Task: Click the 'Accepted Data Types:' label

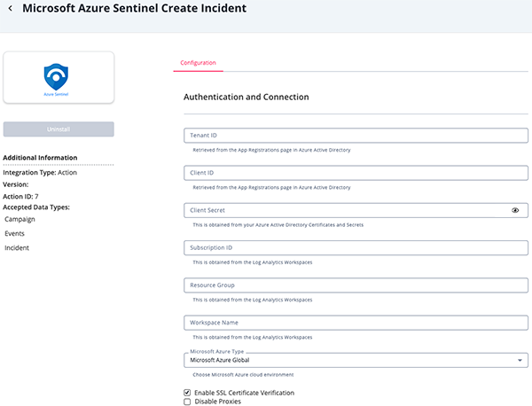Action: tap(36, 207)
